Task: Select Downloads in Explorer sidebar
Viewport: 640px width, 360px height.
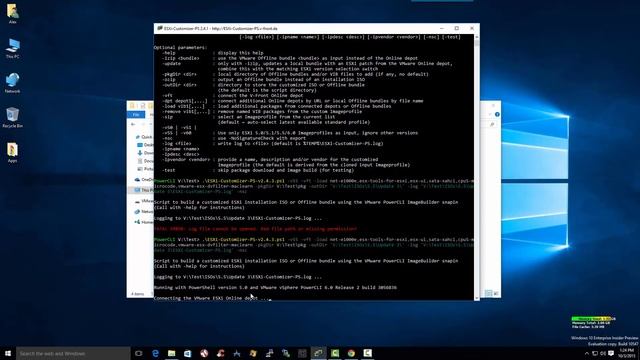Action: (145, 153)
